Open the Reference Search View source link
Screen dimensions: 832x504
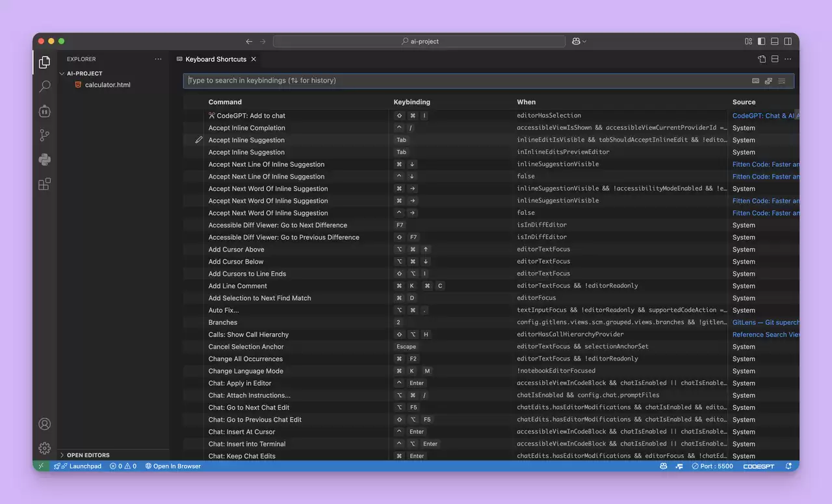(x=766, y=334)
